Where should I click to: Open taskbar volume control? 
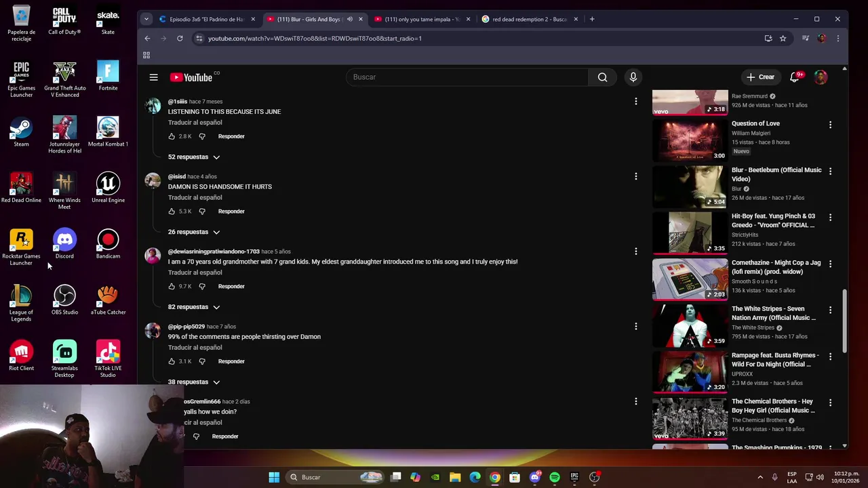[820, 477]
